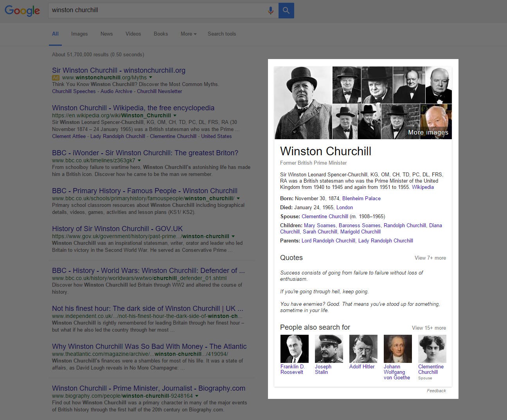
Task: Expand arrow next to the biography.com URL
Action: pyautogui.click(x=197, y=396)
